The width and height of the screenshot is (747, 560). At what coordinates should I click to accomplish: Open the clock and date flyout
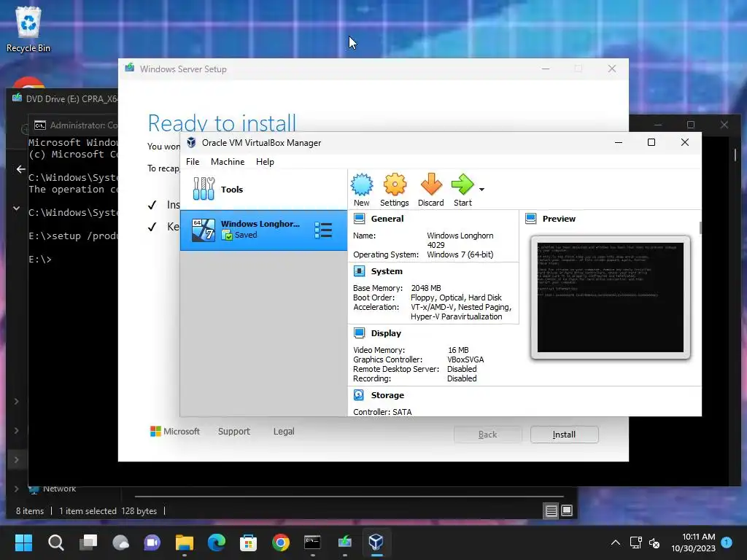point(693,542)
